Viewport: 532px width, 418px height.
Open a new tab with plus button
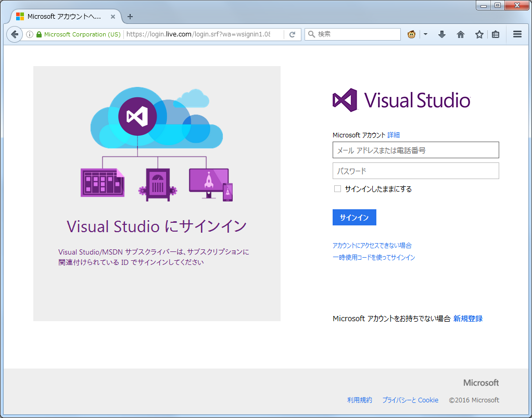point(130,16)
